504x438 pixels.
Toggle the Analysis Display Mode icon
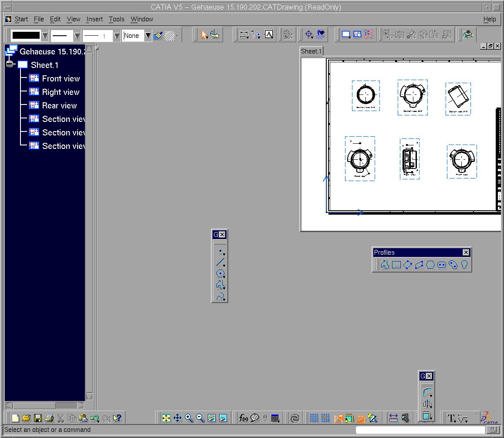point(338,418)
